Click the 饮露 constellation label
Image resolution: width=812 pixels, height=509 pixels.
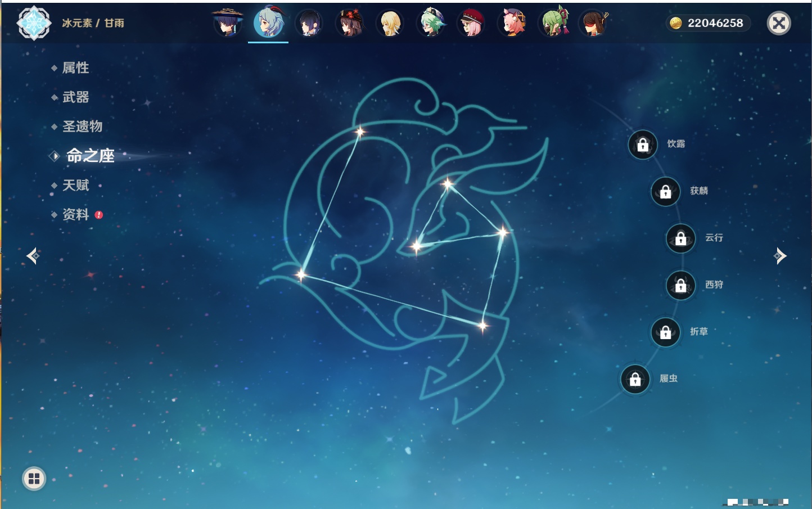(x=676, y=144)
